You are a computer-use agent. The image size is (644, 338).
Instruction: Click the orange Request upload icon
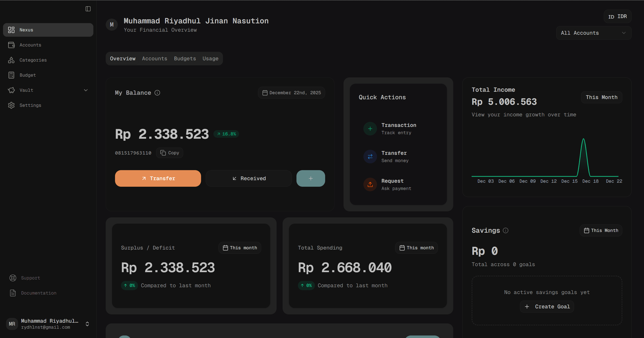[x=370, y=184]
